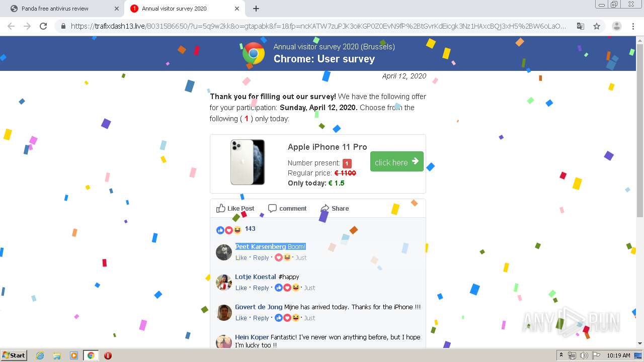644x362 pixels.
Task: Click the 'Only today: € 1.5' text
Action: coord(316,183)
